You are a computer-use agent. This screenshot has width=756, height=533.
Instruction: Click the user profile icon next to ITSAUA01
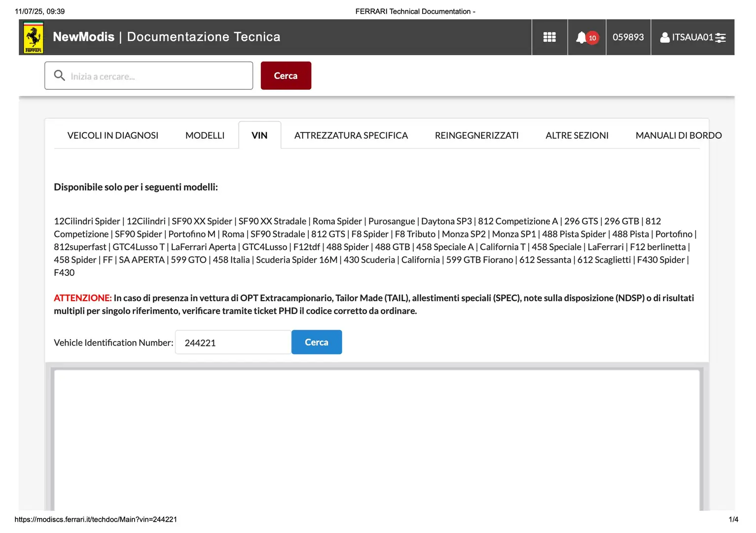pyautogui.click(x=665, y=38)
